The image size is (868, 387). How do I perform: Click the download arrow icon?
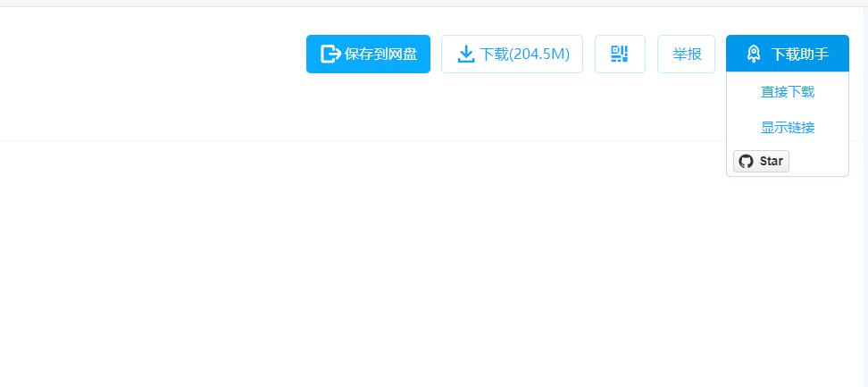coord(466,54)
